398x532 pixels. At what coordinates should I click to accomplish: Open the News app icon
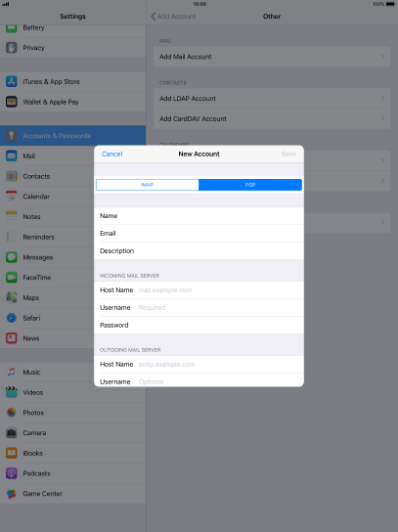(11, 338)
